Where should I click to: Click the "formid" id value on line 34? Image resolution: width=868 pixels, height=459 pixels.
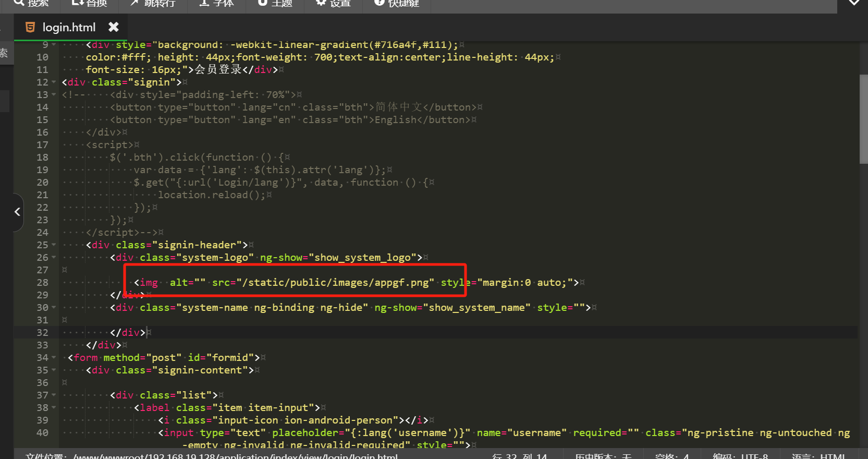tap(230, 358)
